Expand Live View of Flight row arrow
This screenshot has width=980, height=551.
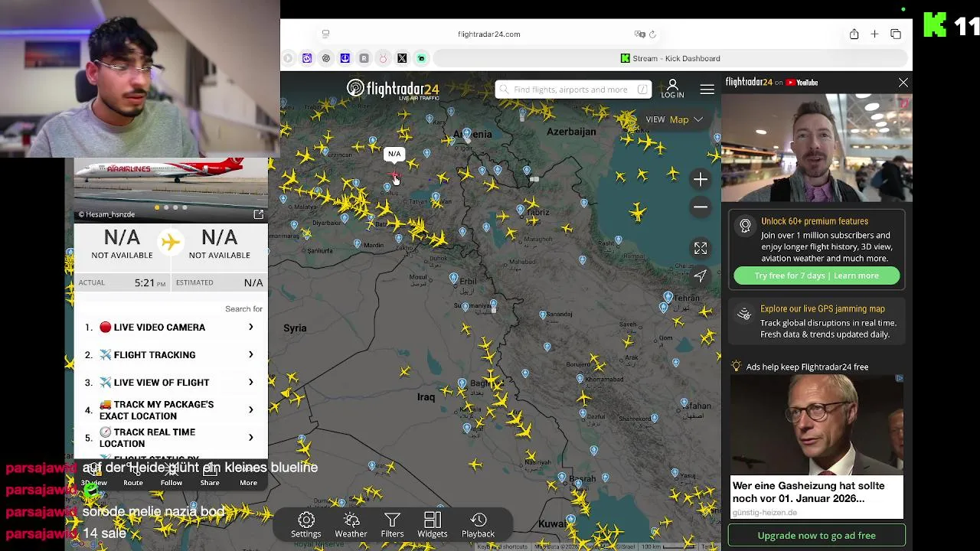250,383
